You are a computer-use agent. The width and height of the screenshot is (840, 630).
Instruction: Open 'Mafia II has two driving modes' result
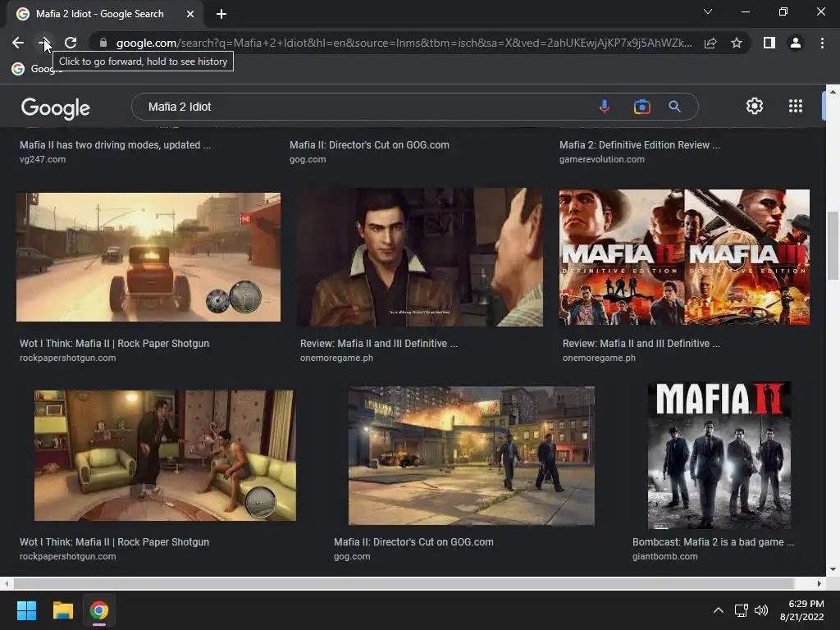click(115, 144)
